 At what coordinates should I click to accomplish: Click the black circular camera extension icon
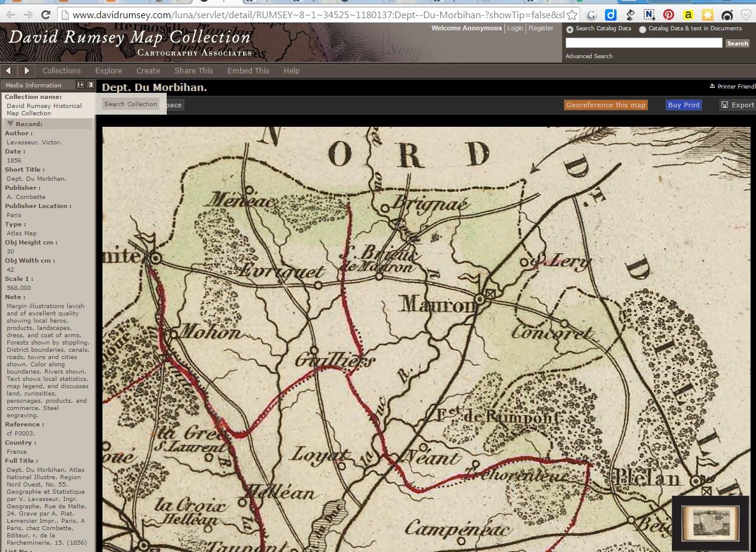(x=727, y=15)
